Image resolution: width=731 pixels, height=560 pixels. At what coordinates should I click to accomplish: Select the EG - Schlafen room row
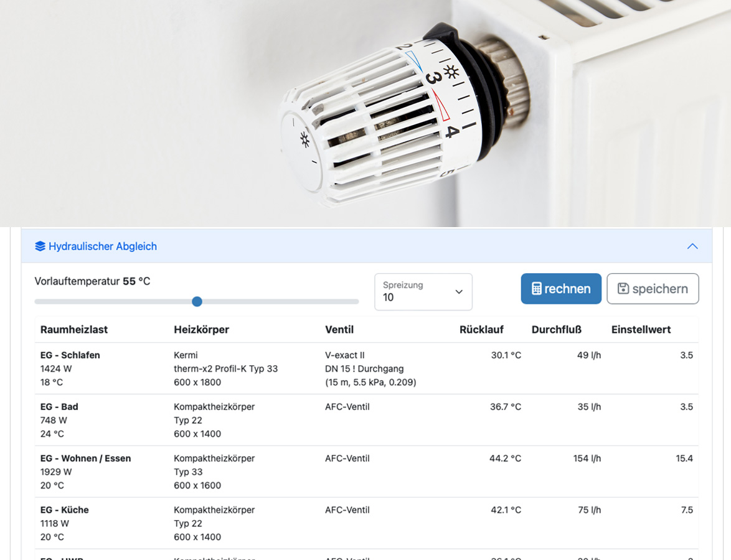tap(70, 355)
